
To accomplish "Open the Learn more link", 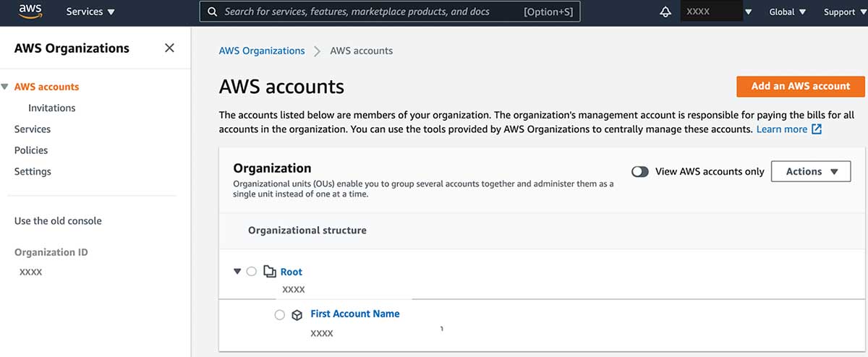I will [x=781, y=129].
